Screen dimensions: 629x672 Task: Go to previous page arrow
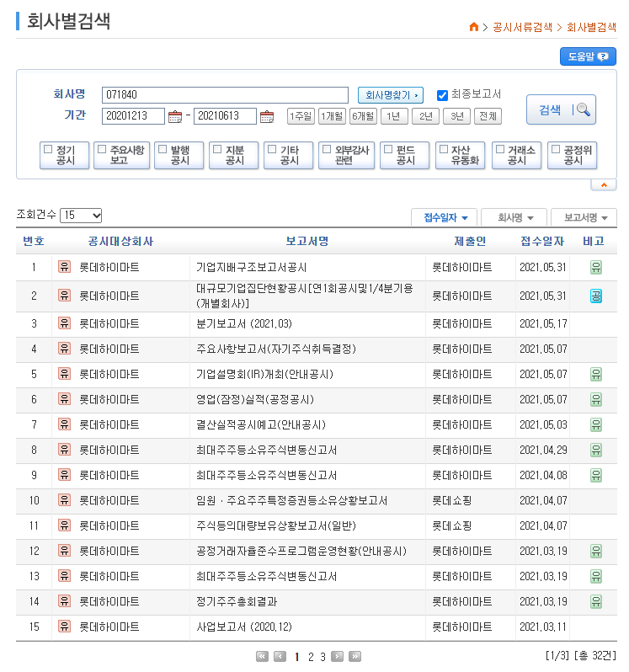(280, 657)
